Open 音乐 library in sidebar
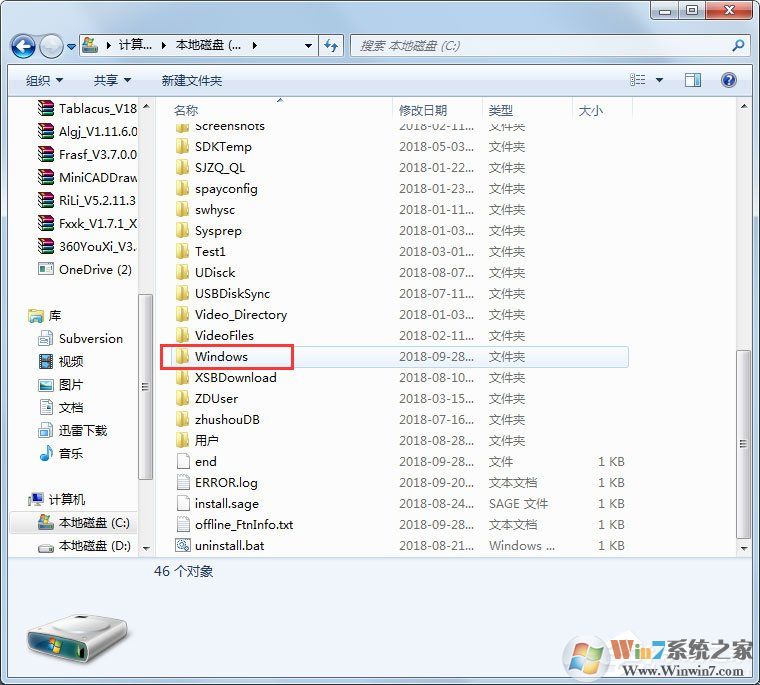Viewport: 760px width, 685px height. [61, 453]
